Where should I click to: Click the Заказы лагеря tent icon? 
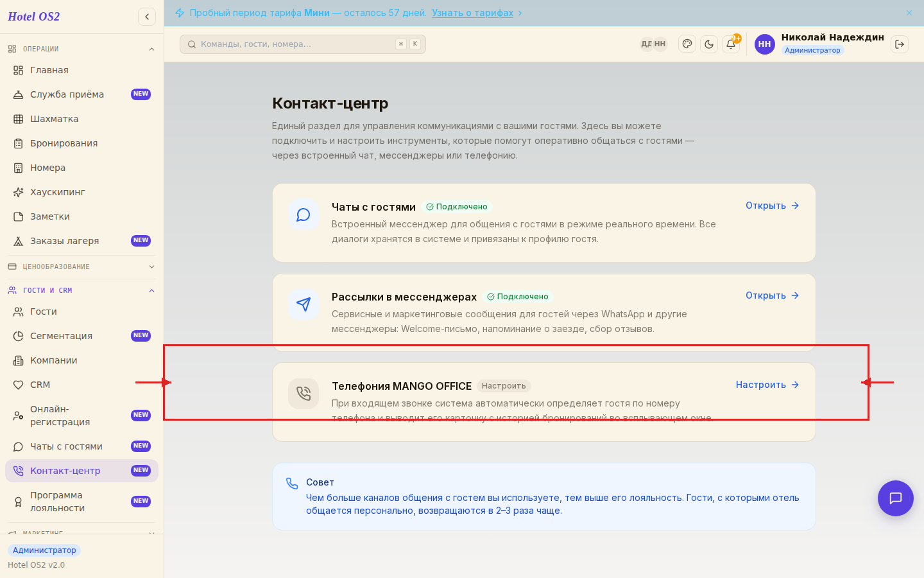[x=19, y=241]
